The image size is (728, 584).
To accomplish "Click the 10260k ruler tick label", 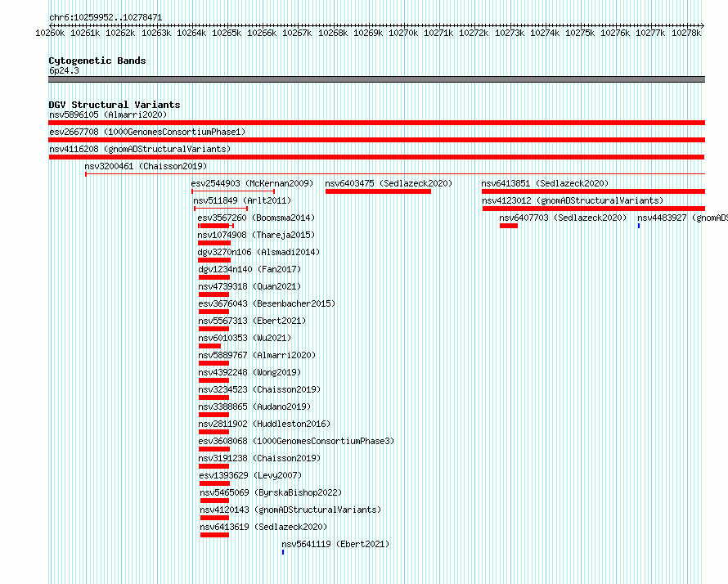I will point(50,33).
